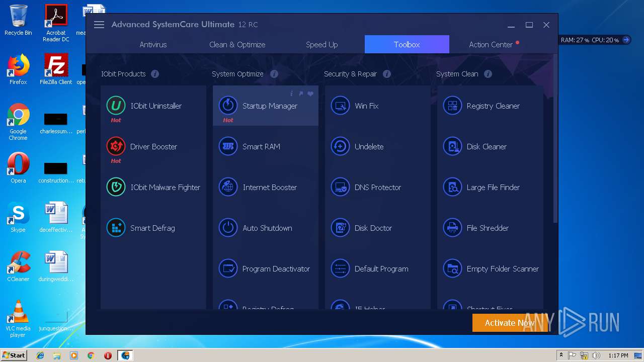Select Recycle Bin desktop icon

coord(18,20)
